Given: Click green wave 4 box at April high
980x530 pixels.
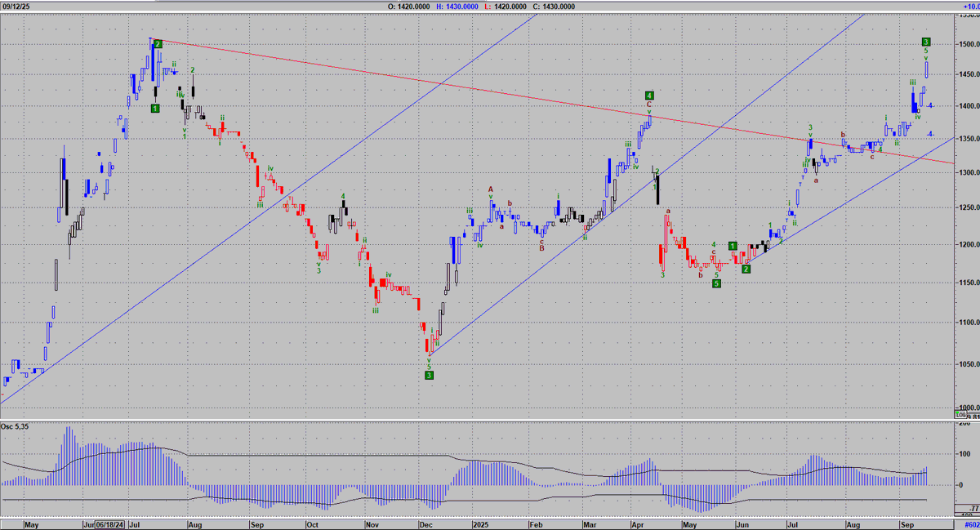Looking at the screenshot, I should click(648, 95).
